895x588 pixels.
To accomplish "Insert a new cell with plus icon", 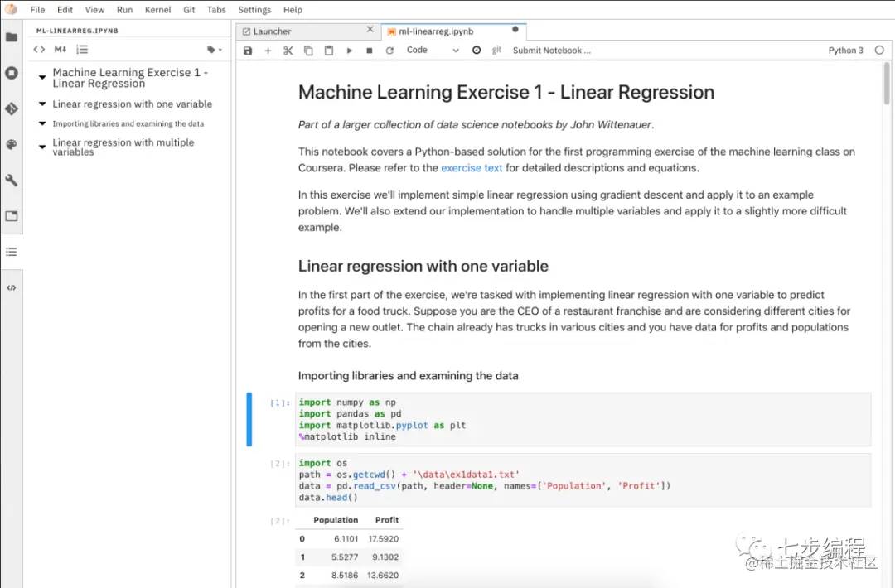I will [x=268, y=51].
